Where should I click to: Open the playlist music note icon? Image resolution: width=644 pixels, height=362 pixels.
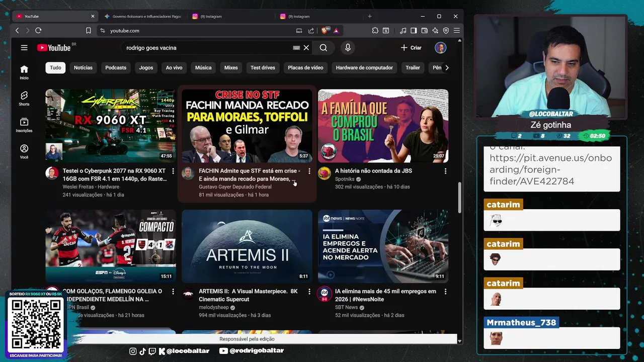point(403,31)
